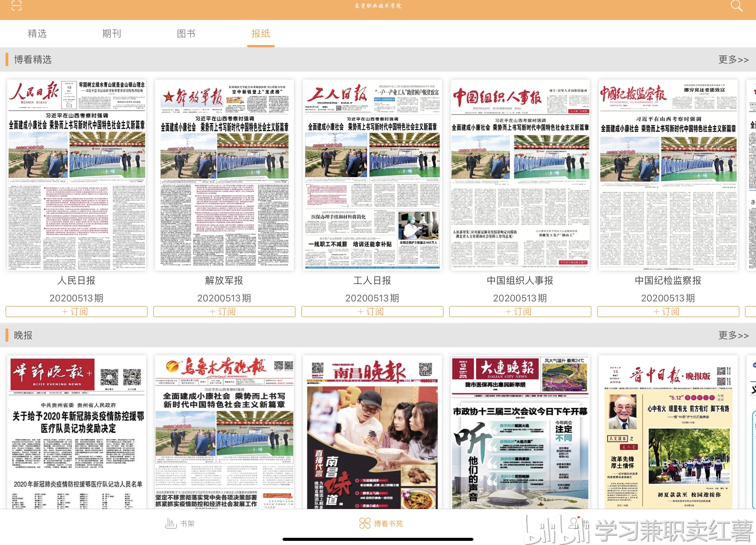
Task: Switch to the 期刊 tab
Action: (112, 34)
